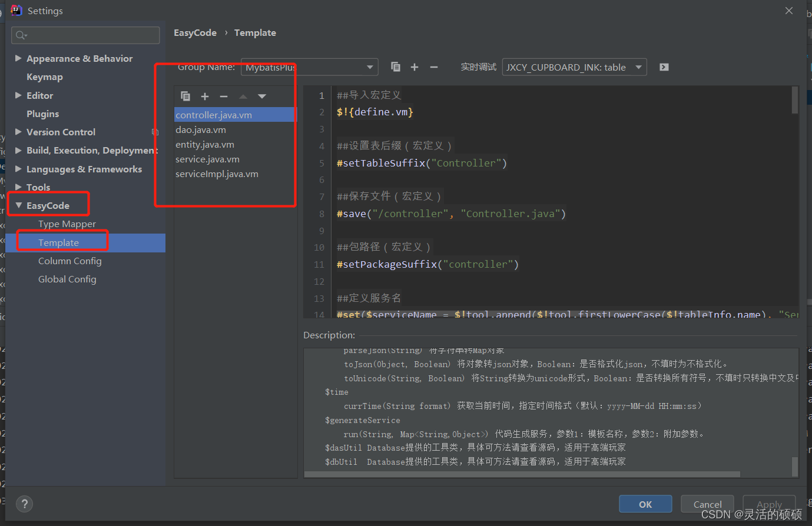Expand the Appearance & Behavior section
Viewport: 812px width, 526px height.
pos(18,58)
